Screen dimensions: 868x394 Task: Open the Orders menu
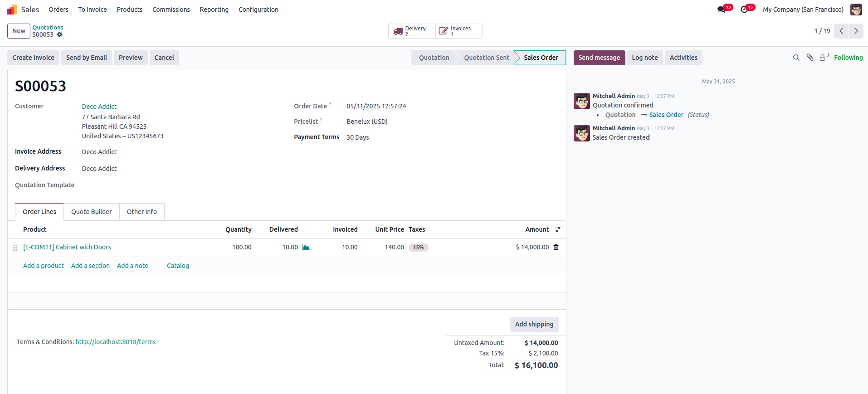click(59, 10)
